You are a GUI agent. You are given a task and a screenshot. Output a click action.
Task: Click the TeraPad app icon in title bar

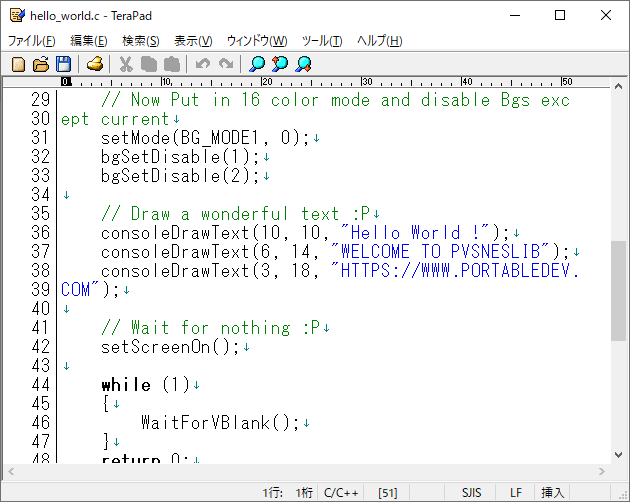click(x=17, y=15)
